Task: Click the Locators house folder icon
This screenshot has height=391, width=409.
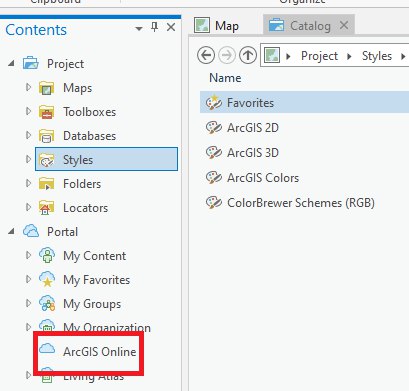Action: coord(46,208)
